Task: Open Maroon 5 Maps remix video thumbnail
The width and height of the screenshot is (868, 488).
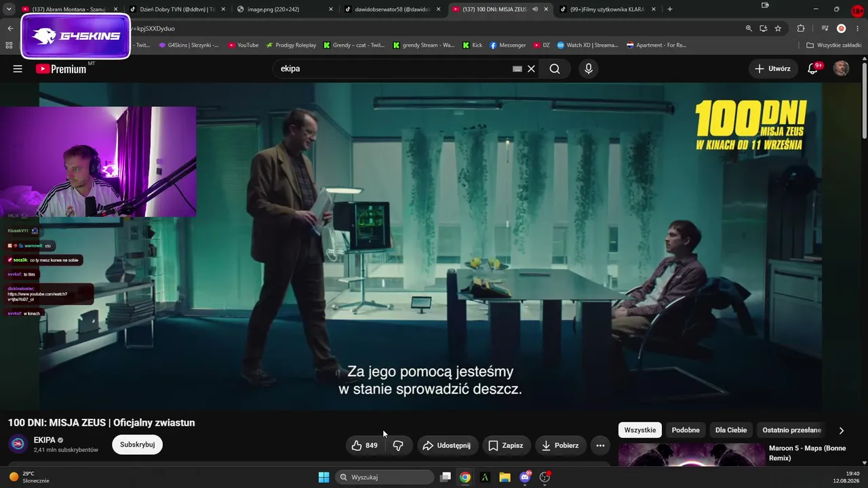Action: 692,454
